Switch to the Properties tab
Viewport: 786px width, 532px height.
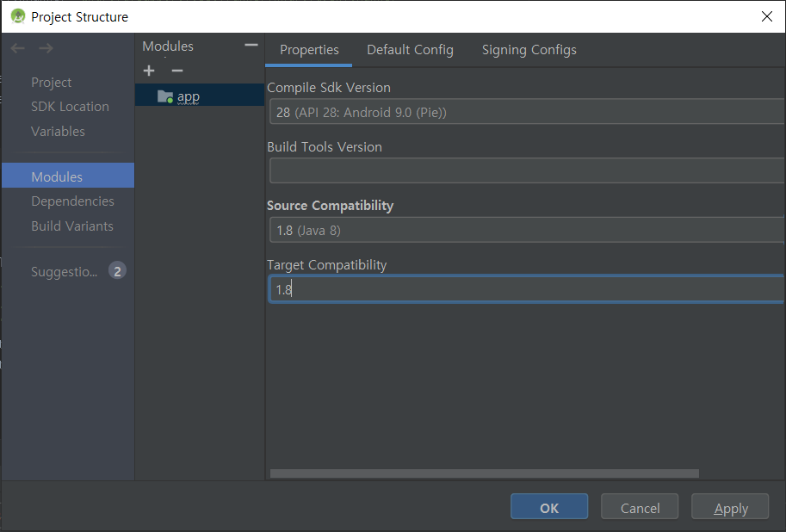coord(309,50)
